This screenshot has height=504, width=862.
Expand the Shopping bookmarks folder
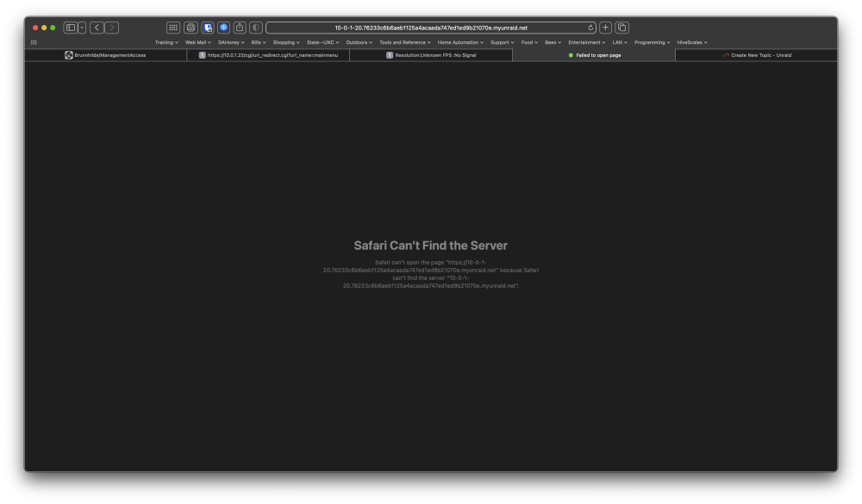coord(286,42)
